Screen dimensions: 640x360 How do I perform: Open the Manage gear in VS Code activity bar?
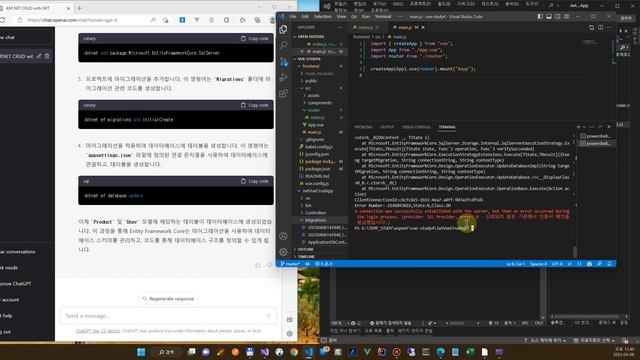[x=283, y=252]
